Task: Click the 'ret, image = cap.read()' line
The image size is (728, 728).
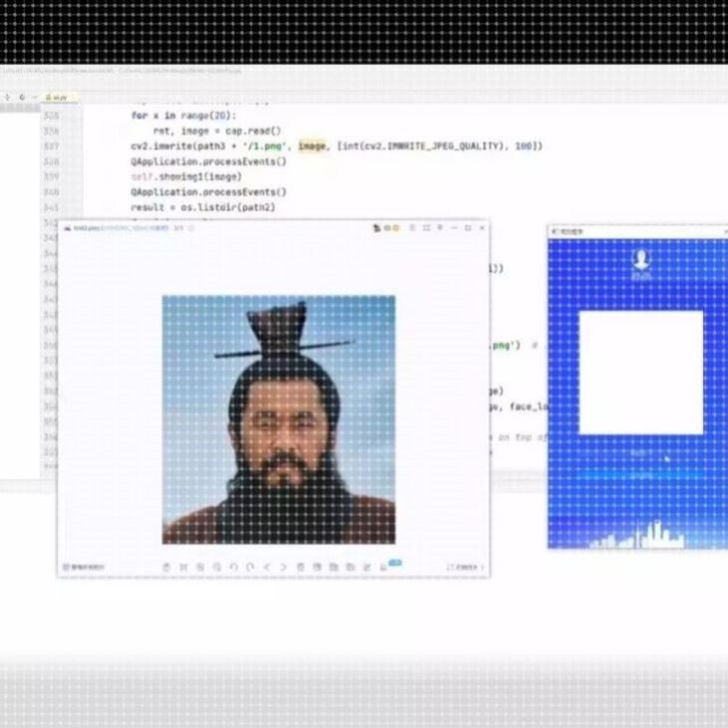Action: tap(216, 131)
